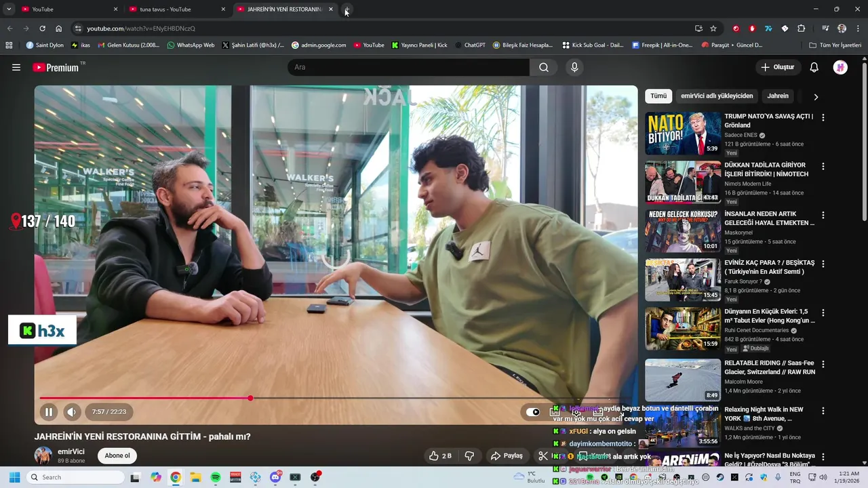Open options for RELATABLE RIDING video
This screenshot has height=488, width=868.
pyautogui.click(x=823, y=364)
